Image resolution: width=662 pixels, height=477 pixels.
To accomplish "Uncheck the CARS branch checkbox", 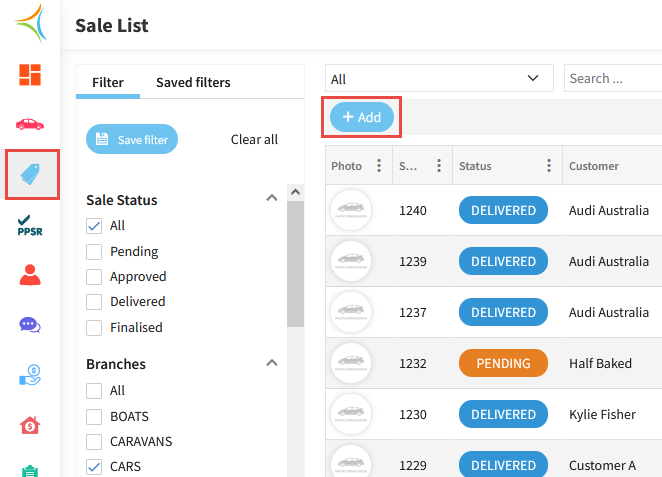I will [x=94, y=466].
